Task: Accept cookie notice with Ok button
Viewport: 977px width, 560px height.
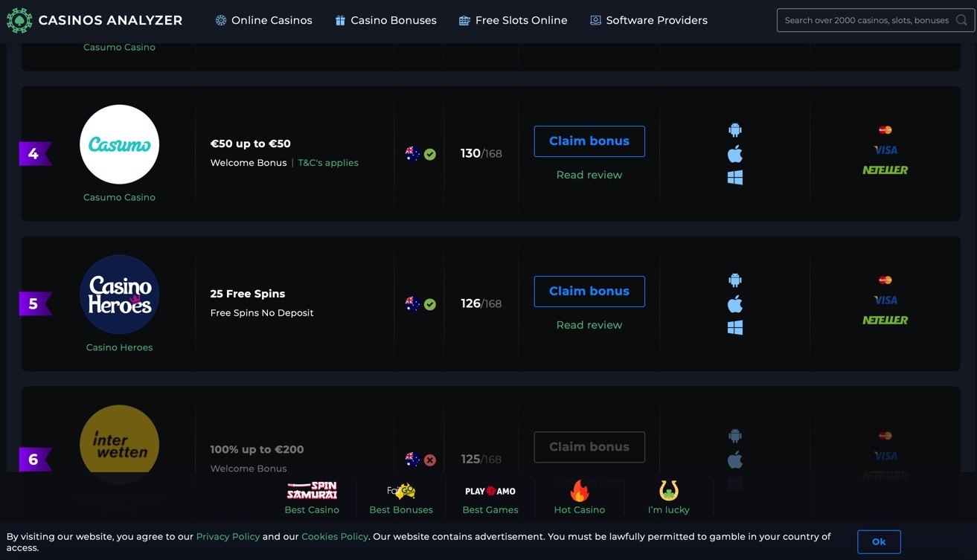Action: point(879,541)
